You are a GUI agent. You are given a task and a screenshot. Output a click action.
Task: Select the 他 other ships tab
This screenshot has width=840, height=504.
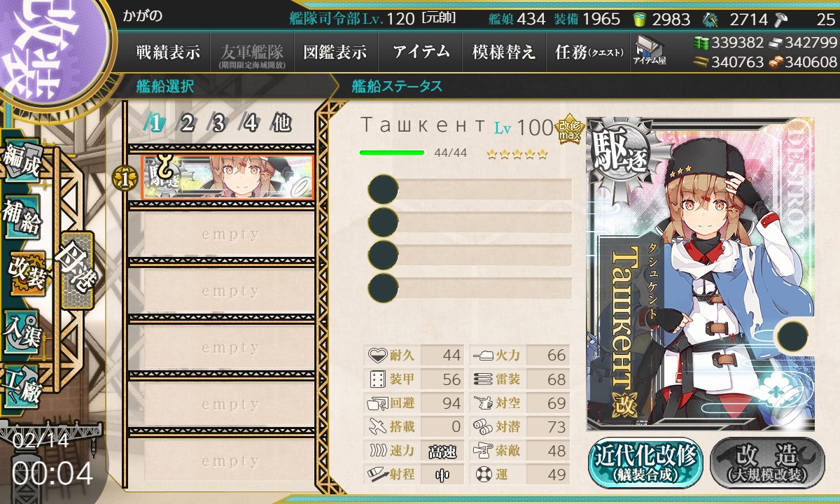tap(281, 123)
